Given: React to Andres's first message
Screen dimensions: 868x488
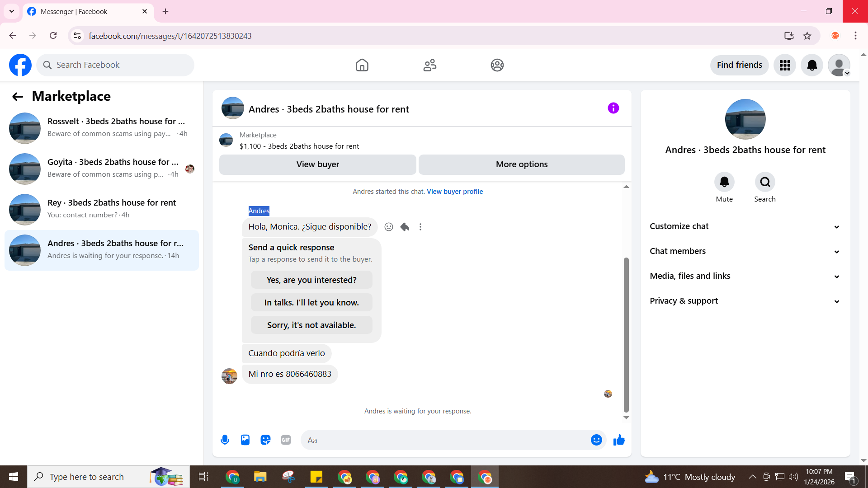Looking at the screenshot, I should click(388, 227).
